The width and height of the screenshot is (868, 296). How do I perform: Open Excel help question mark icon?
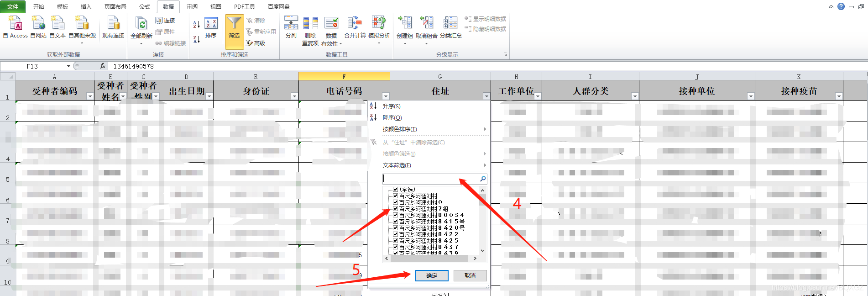click(841, 6)
